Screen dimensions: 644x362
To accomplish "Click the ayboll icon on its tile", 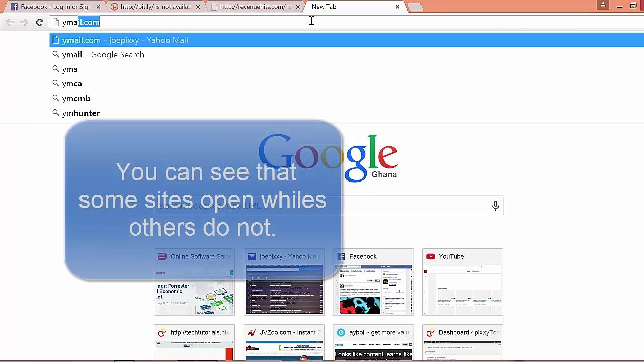I will (x=341, y=332).
